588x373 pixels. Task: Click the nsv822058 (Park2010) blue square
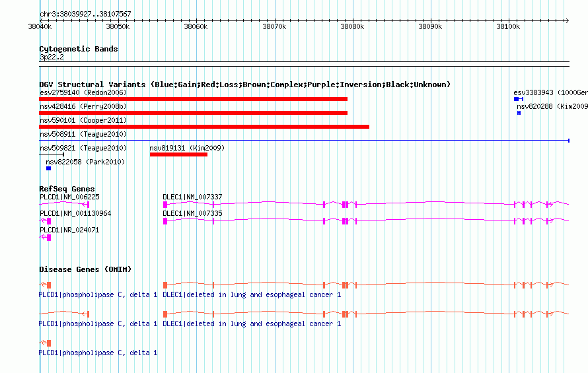tap(48, 168)
